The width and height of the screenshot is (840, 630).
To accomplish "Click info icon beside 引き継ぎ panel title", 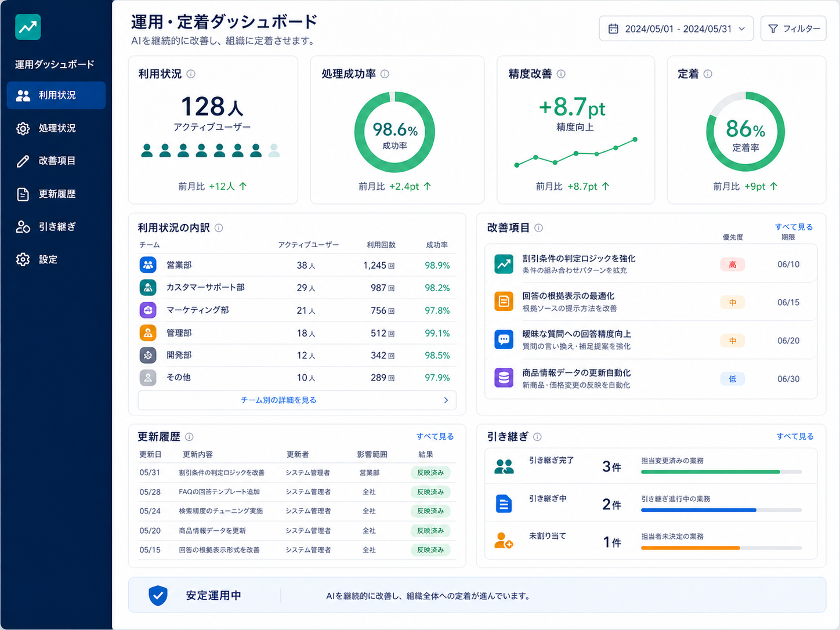I will pos(537,437).
